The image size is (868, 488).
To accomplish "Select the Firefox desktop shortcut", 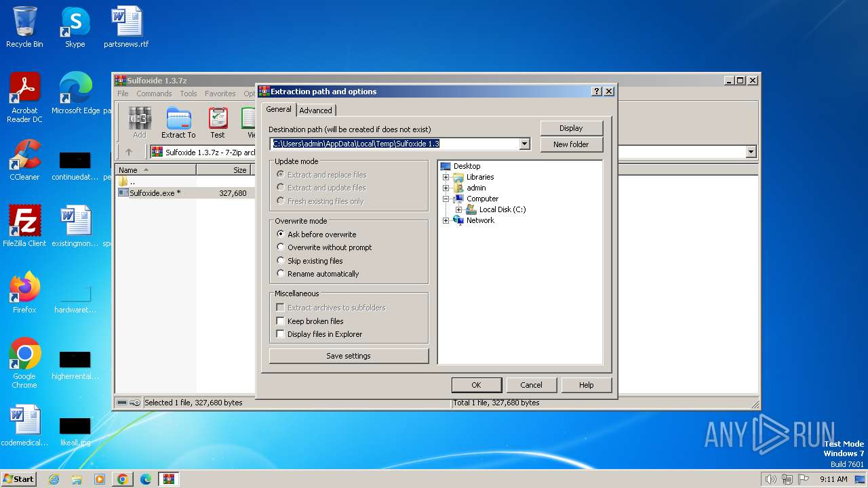I will [24, 293].
